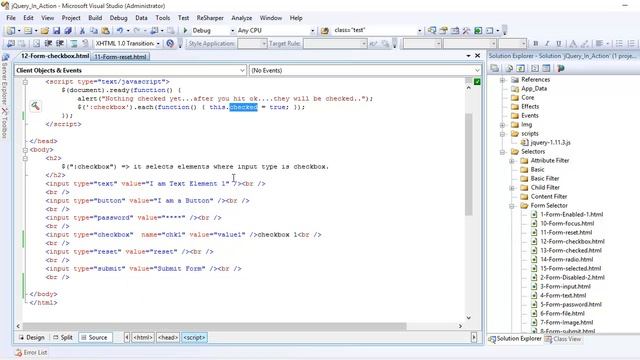This screenshot has width=640, height=360.
Task: Click the ReSharper wrench quick-fix icon in editor margin
Action: 36,107
